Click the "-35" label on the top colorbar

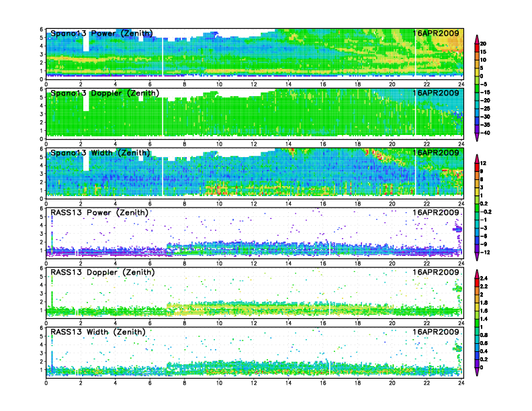tap(485, 125)
